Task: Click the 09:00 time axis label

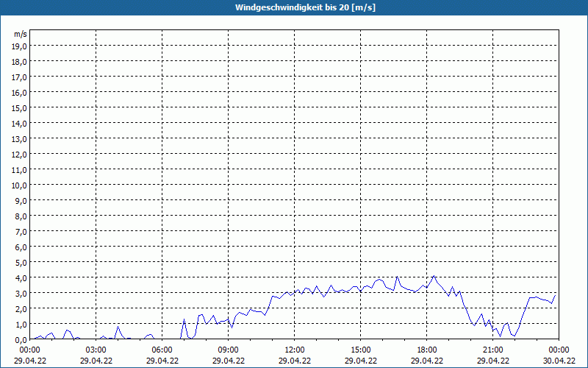Action: (229, 350)
